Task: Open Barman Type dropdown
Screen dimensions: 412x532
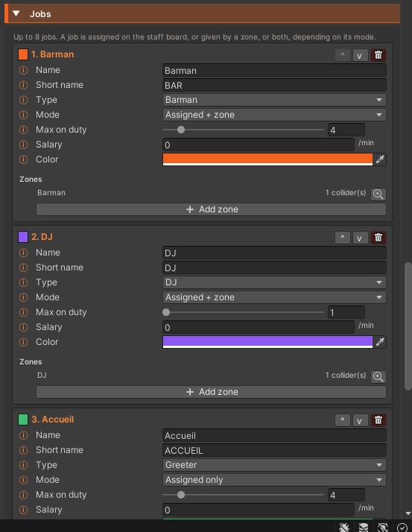Action: pos(274,100)
